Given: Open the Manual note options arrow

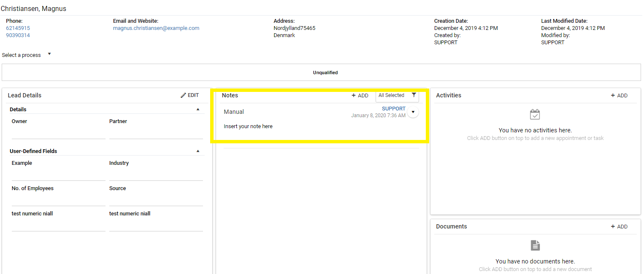Looking at the screenshot, I should (x=413, y=112).
